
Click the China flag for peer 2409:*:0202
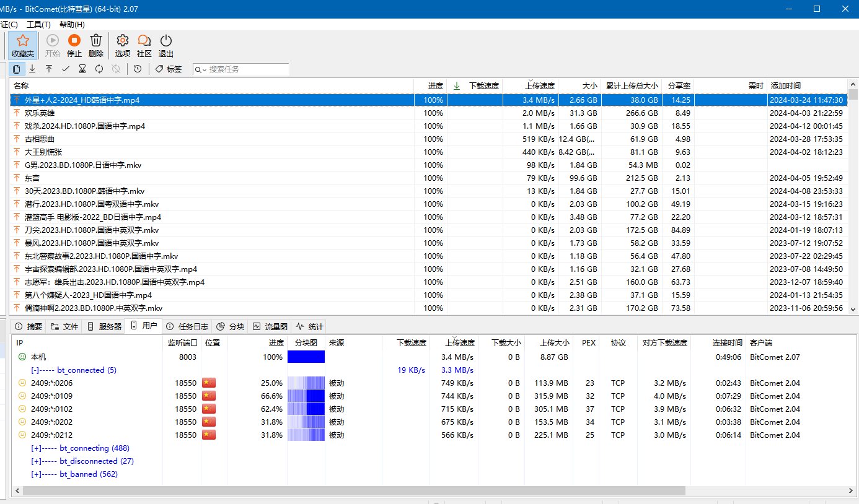point(209,422)
